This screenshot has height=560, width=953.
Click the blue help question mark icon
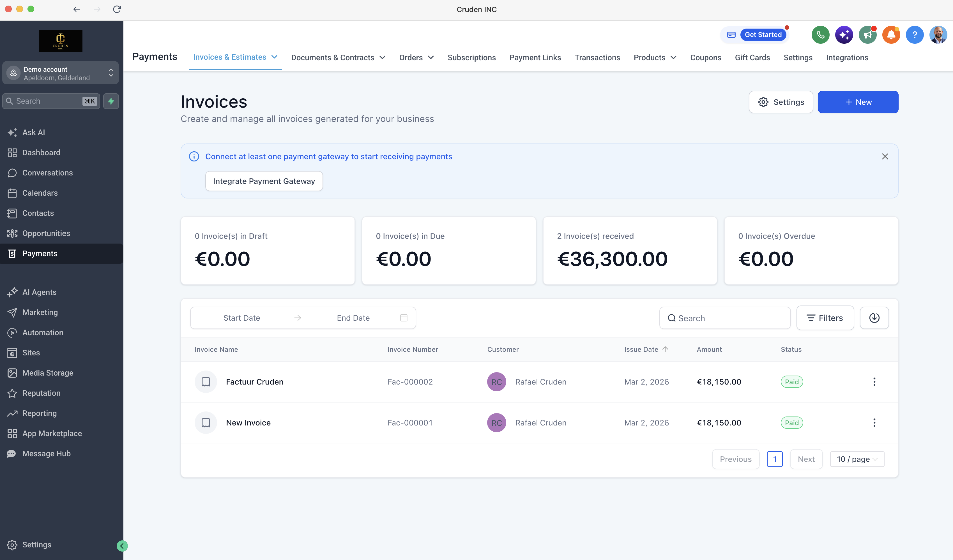(x=914, y=35)
